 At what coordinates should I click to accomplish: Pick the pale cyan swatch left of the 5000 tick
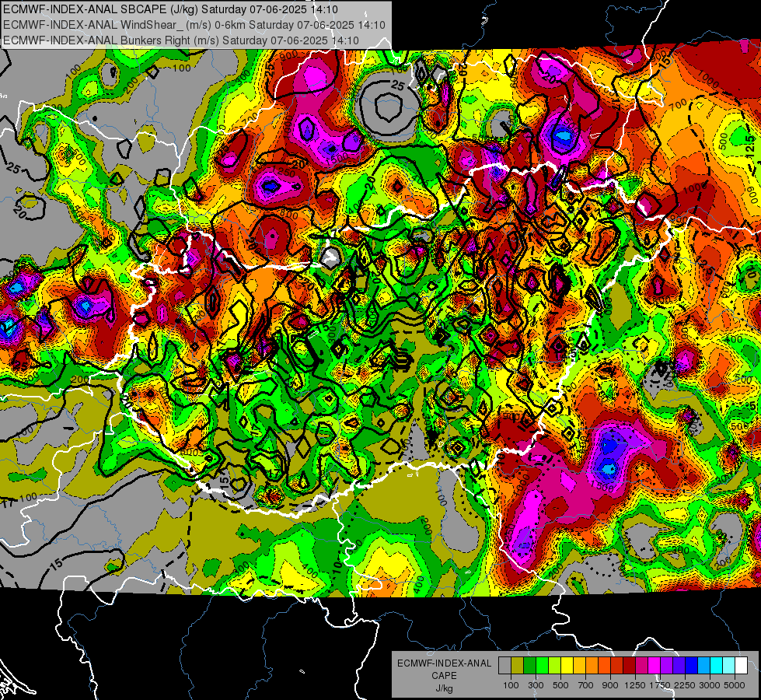pos(729,666)
